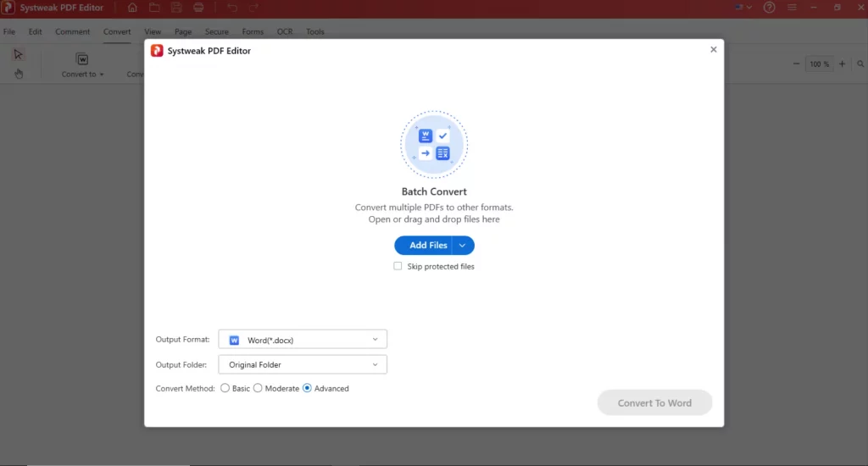The width and height of the screenshot is (868, 466).
Task: Tick the Skip protected files checkbox
Action: coord(398,266)
